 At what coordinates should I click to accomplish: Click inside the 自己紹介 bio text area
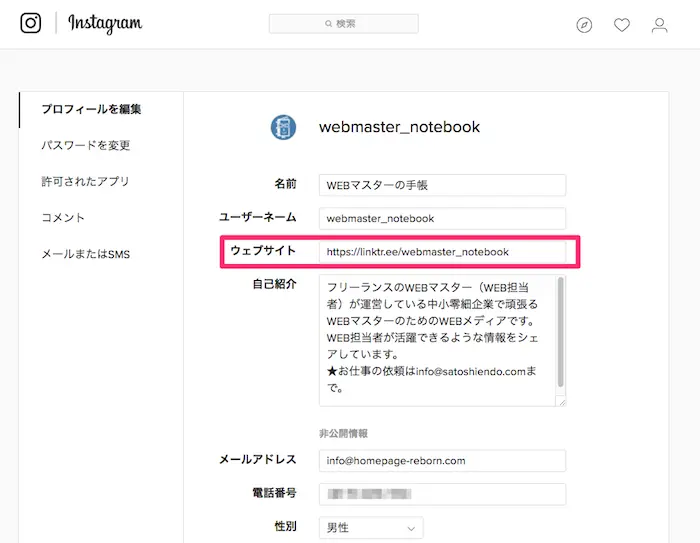coord(436,341)
